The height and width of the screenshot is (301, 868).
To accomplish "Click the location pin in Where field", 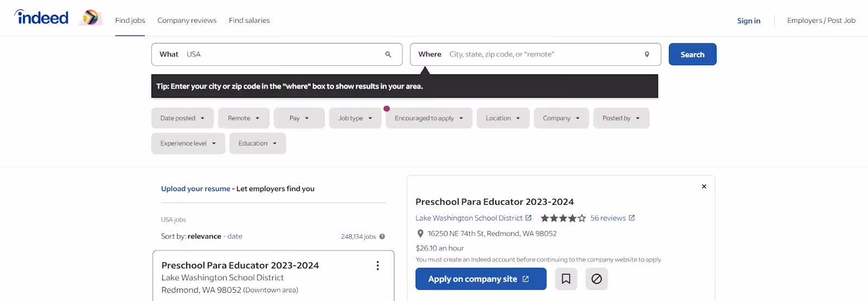I will (647, 54).
